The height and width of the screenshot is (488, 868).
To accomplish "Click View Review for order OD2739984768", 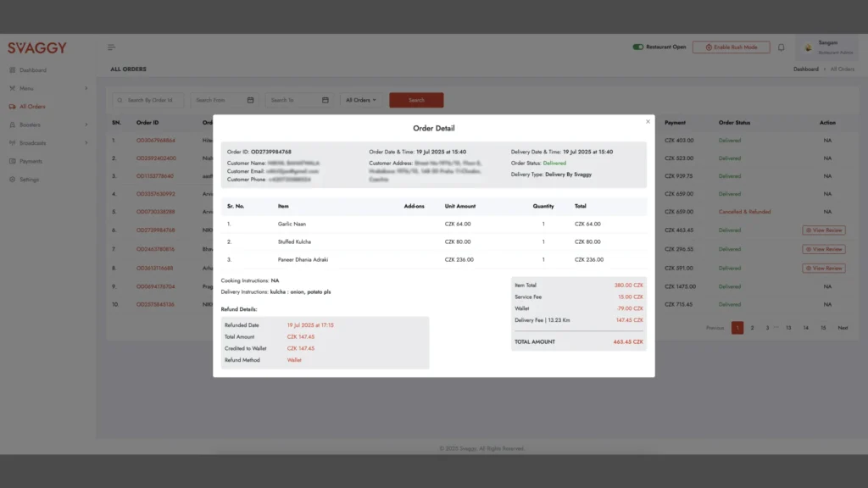I will 824,230.
